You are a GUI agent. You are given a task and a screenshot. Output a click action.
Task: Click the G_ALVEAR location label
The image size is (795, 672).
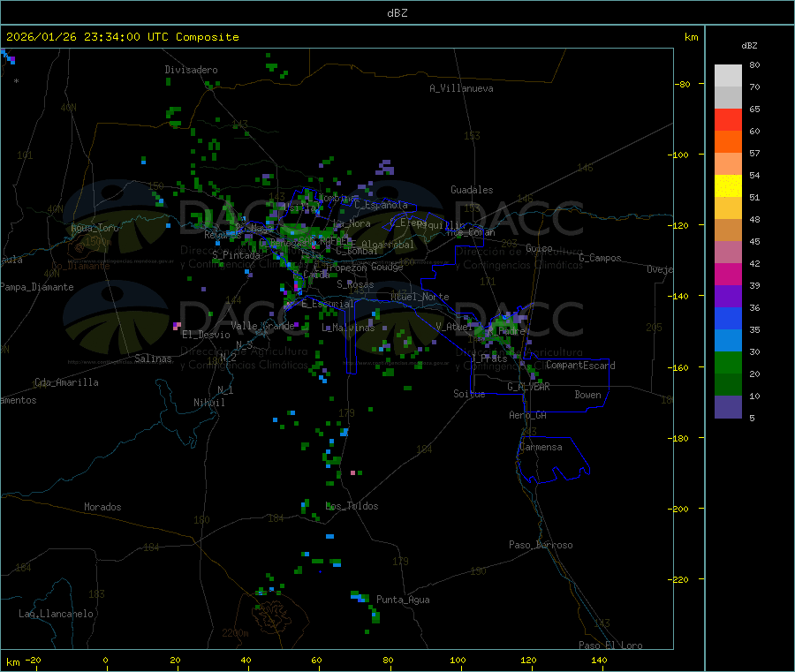tap(528, 387)
